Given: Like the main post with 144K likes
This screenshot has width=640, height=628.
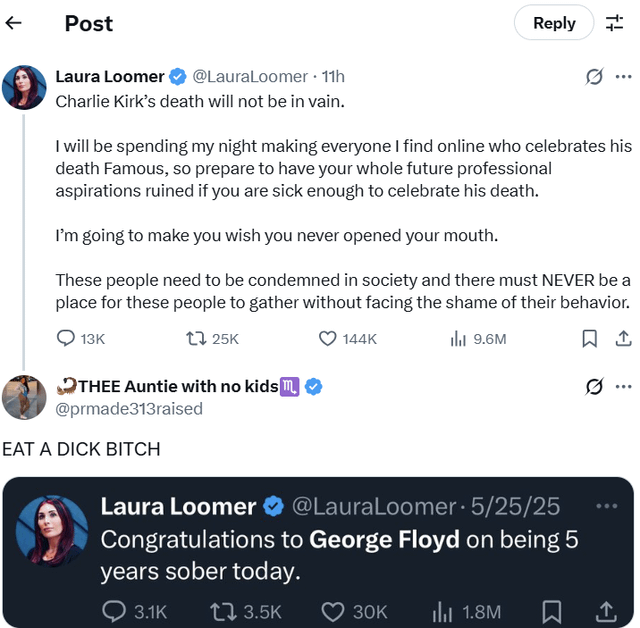Looking at the screenshot, I should (x=328, y=339).
